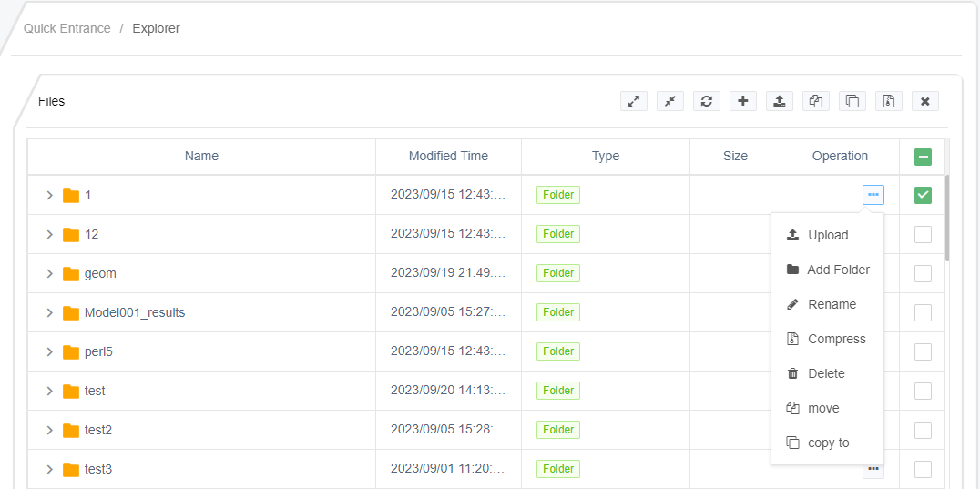
Task: Check the checkbox for folder geom
Action: coord(923,273)
